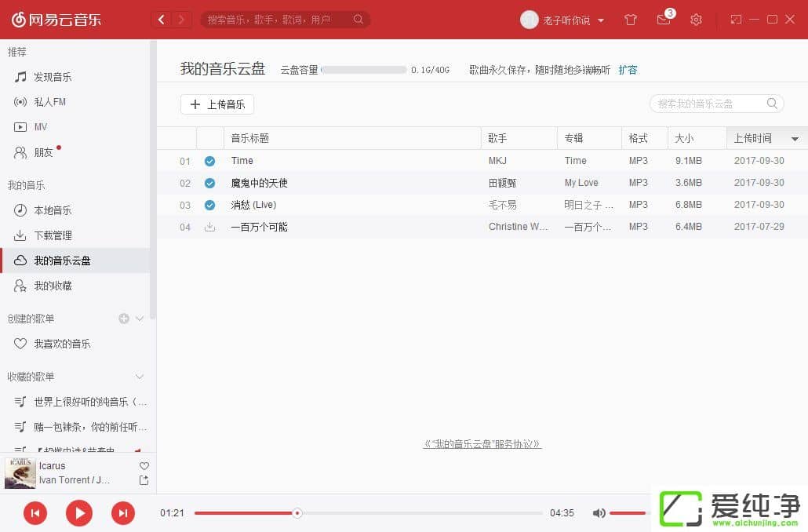Viewport: 808px width, 532px height.
Task: Open settings gear icon
Action: tap(696, 20)
